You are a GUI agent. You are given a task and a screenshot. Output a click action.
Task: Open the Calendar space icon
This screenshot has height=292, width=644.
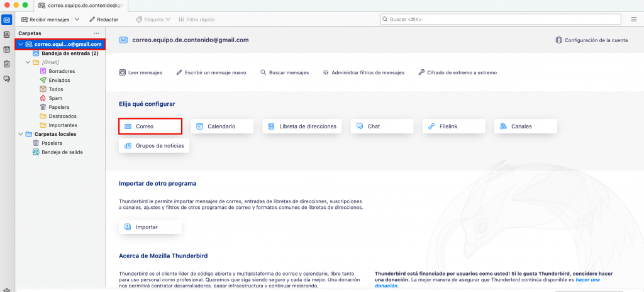pyautogui.click(x=6, y=49)
